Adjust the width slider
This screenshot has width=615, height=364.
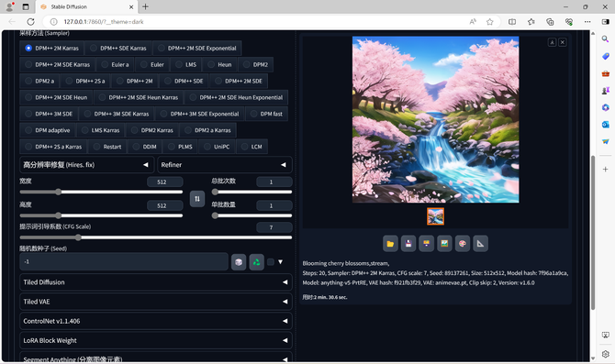[101, 192]
